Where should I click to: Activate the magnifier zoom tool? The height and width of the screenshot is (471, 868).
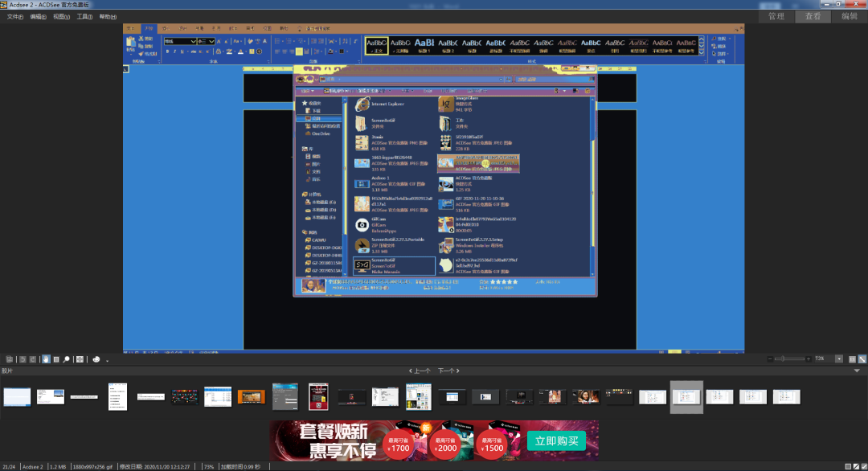(66, 359)
